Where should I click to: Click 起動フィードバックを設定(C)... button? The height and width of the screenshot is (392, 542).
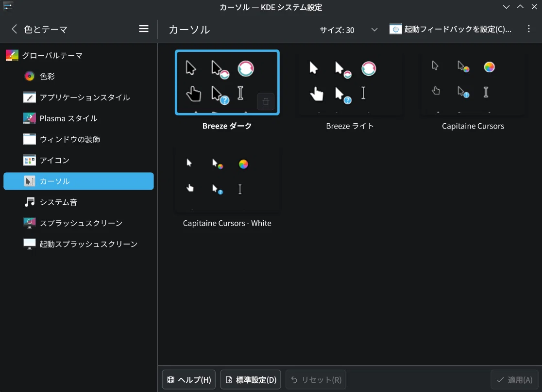(451, 29)
